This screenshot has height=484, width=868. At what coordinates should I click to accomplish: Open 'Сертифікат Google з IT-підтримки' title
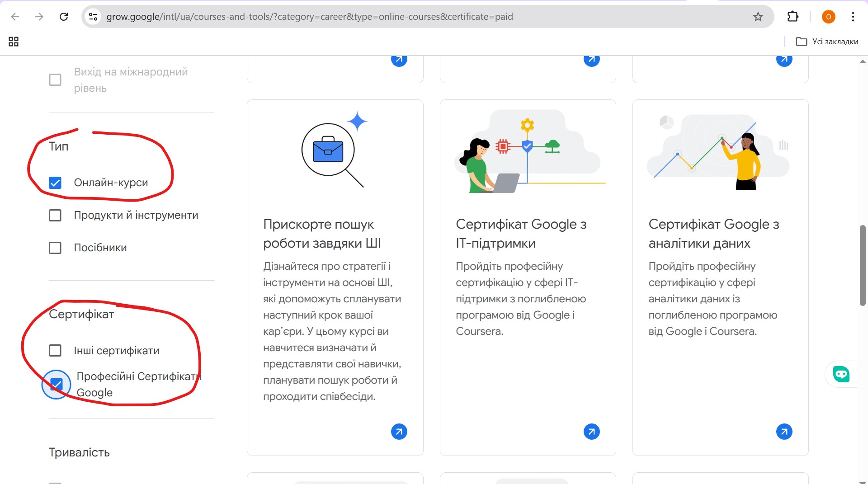521,234
